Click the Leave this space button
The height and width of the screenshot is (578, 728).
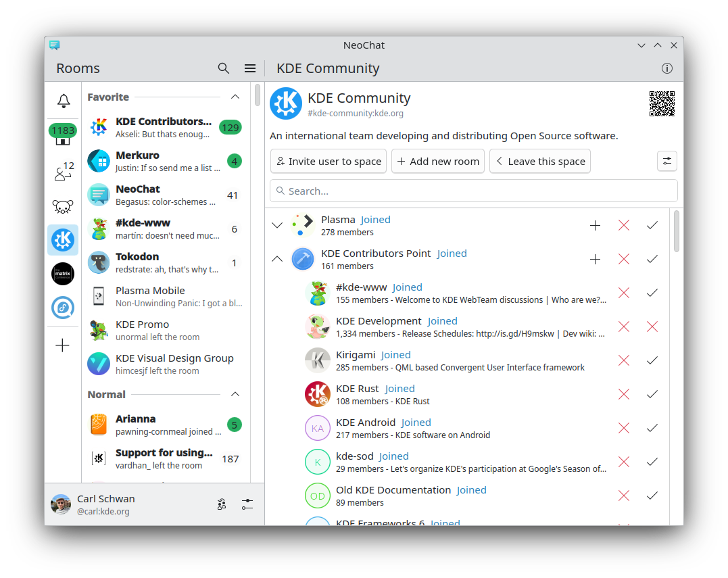[539, 162]
